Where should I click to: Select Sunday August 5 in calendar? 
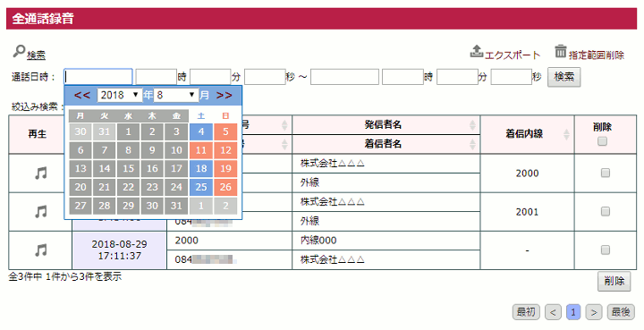[x=225, y=131]
